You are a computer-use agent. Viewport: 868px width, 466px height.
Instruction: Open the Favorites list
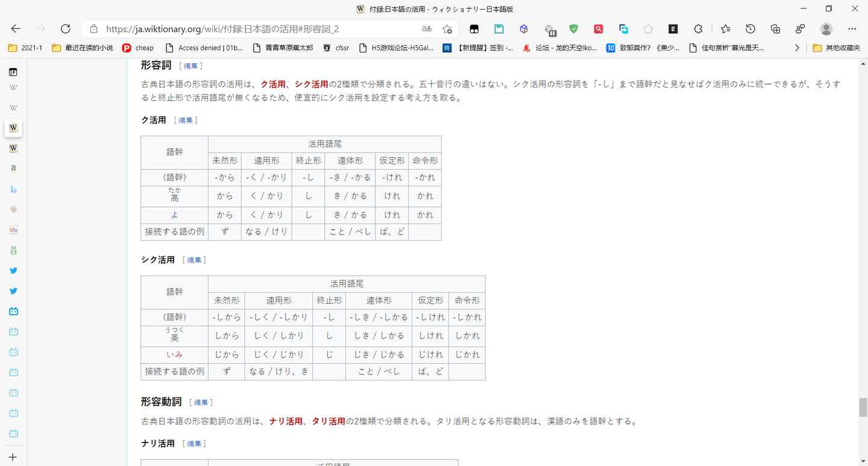(x=726, y=29)
